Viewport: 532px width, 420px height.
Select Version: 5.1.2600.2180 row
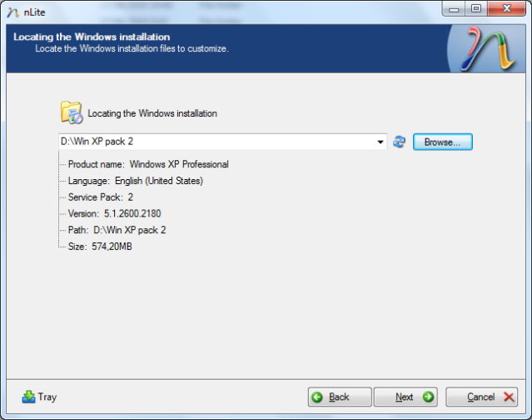pos(114,213)
